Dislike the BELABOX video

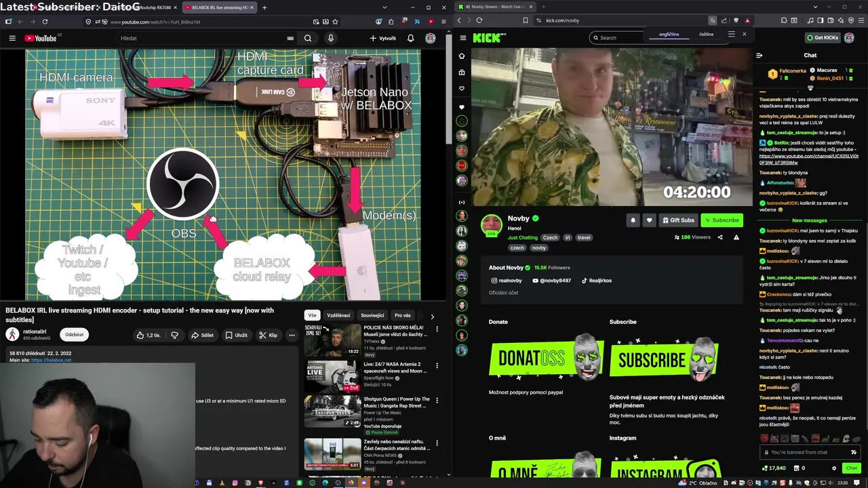tap(174, 335)
